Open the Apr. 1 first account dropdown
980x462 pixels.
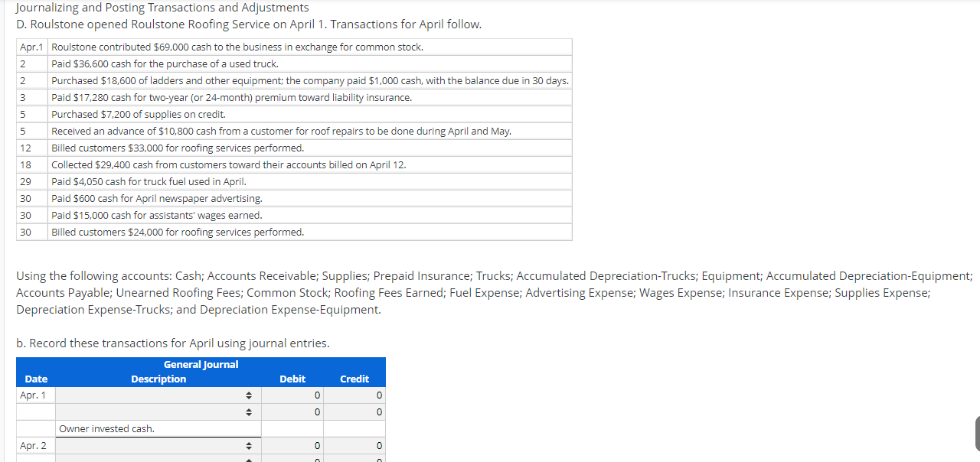click(247, 395)
